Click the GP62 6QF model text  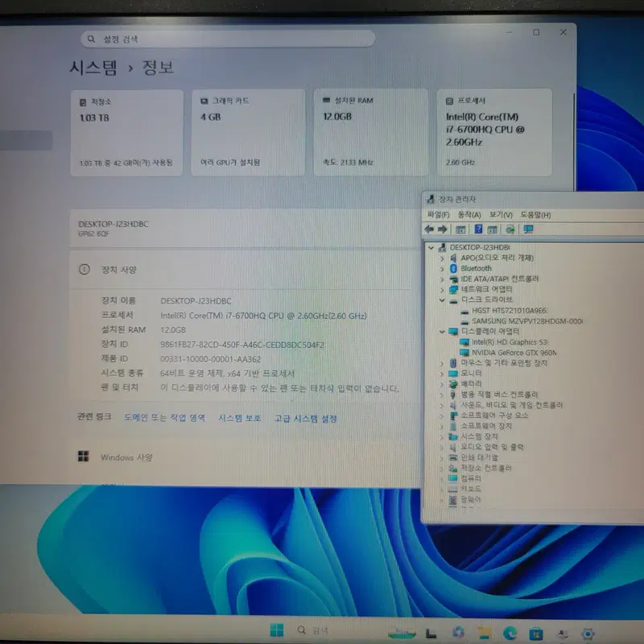coord(93,233)
